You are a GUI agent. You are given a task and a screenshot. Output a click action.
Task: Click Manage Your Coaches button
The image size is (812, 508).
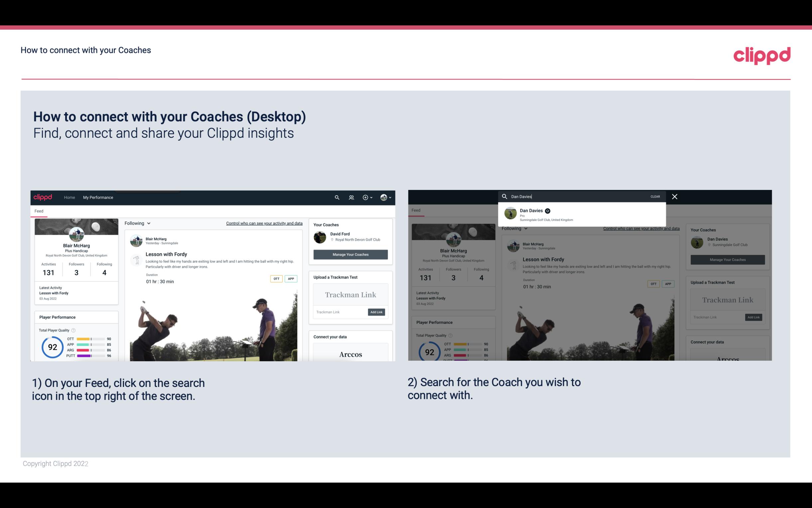350,254
